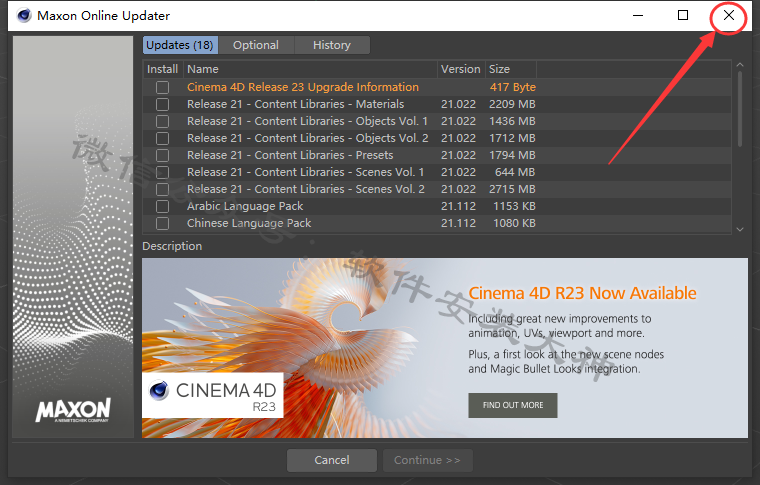This screenshot has width=760, height=485.
Task: Select 'Release 21 - Content Libraries - Presets' row
Action: point(437,155)
